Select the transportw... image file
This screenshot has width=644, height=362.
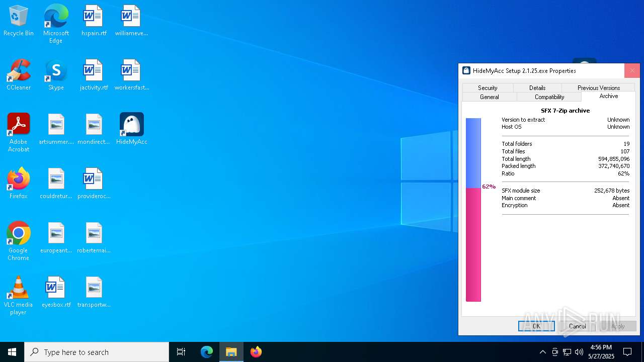click(x=94, y=293)
